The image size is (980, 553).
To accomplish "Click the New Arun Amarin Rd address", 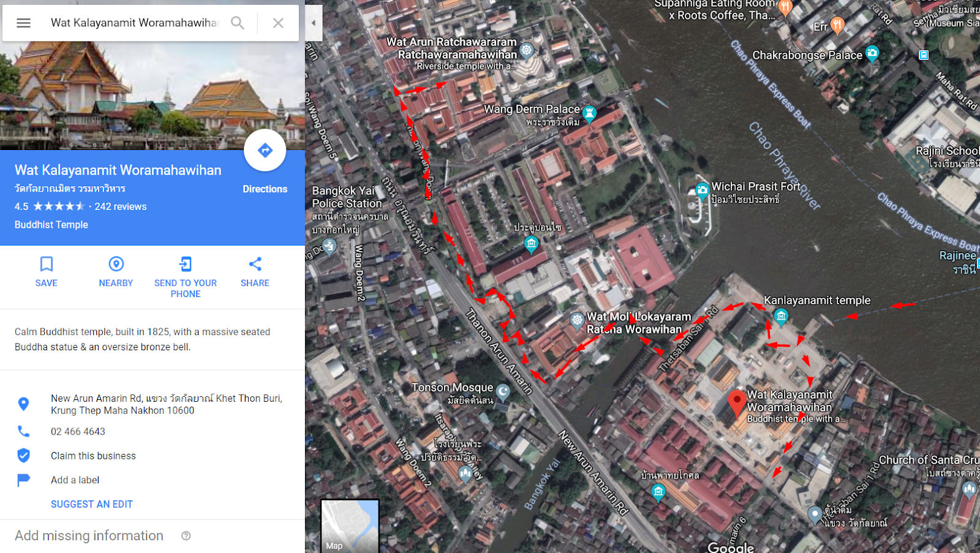I will pos(167,404).
